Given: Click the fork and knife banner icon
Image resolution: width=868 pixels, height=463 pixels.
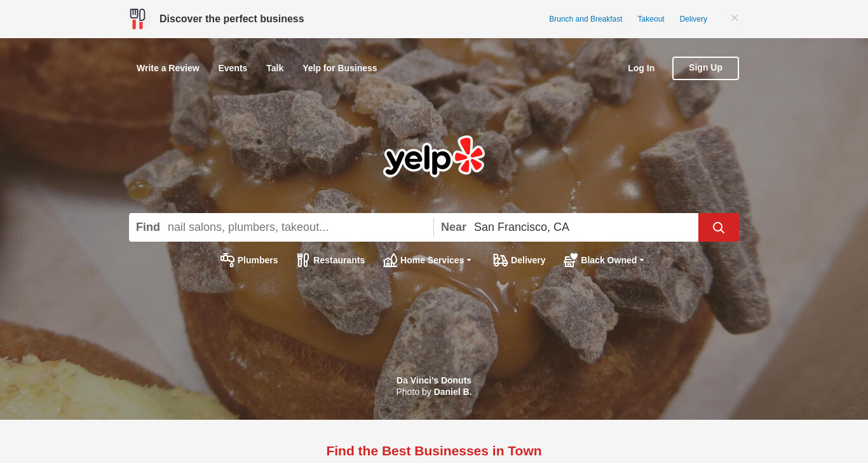Looking at the screenshot, I should click(x=137, y=19).
